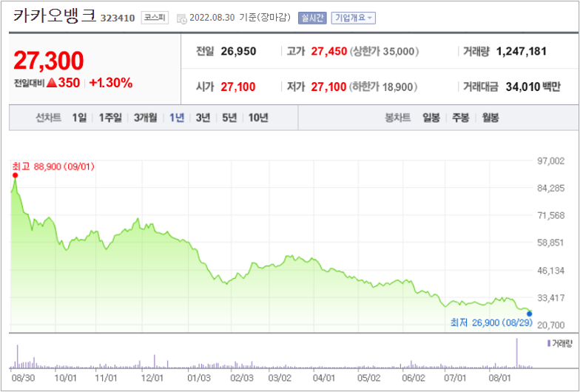This screenshot has width=580, height=392.
Task: Click the stock code 323410
Action: click(118, 18)
